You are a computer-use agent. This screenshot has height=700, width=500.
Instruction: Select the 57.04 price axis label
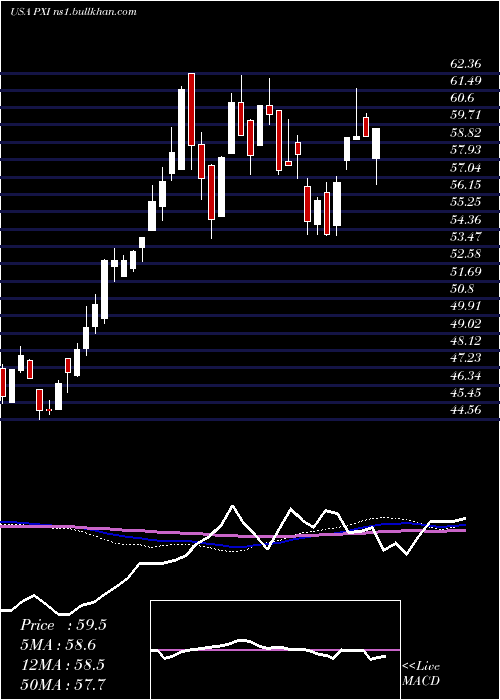click(466, 168)
